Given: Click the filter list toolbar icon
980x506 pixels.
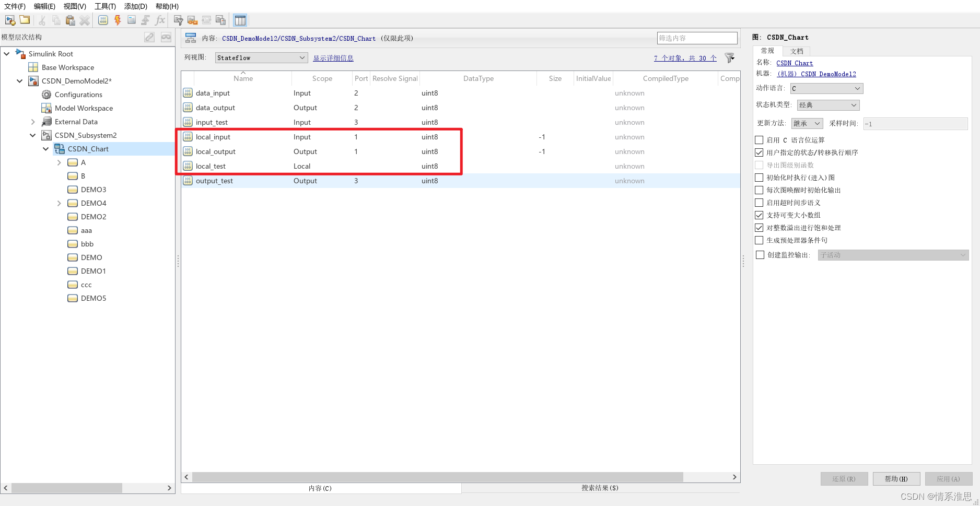Looking at the screenshot, I should pos(178,20).
